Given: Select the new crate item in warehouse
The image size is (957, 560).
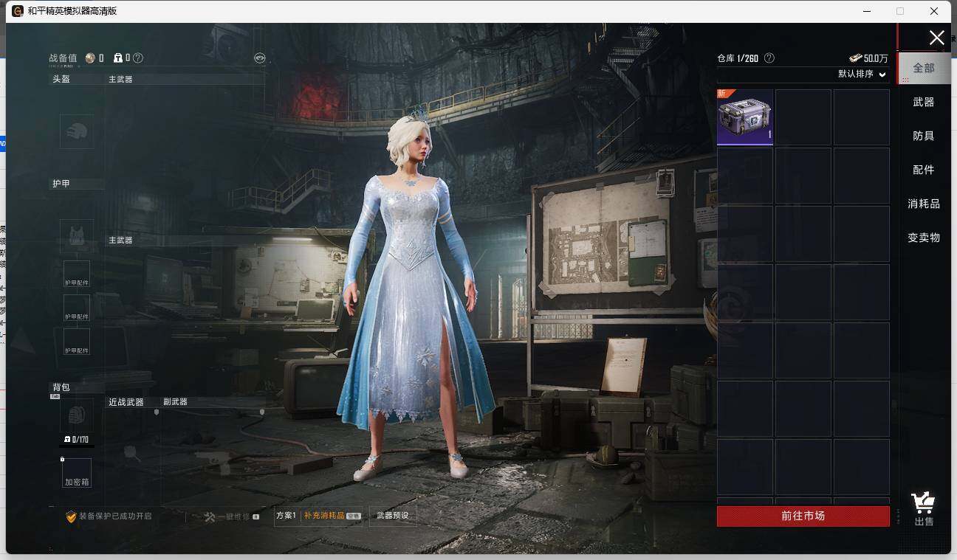Looking at the screenshot, I should coord(745,117).
